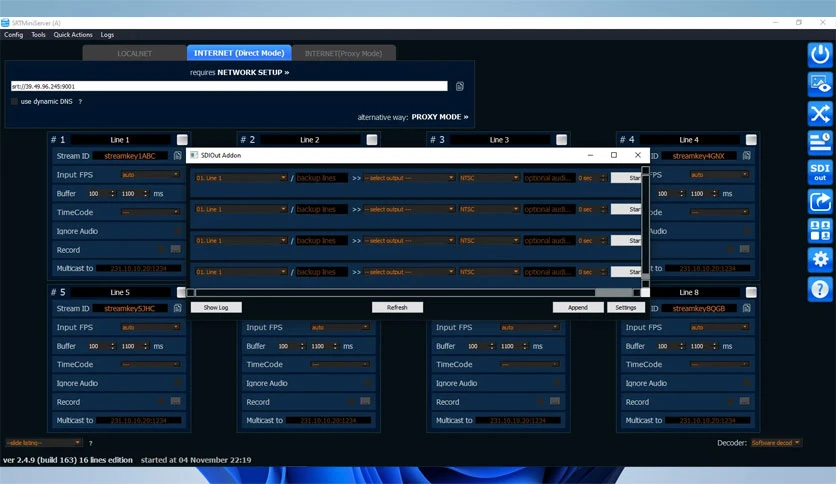The image size is (836, 484).
Task: Toggle the Line 4 enable checkbox
Action: pyautogui.click(x=751, y=140)
